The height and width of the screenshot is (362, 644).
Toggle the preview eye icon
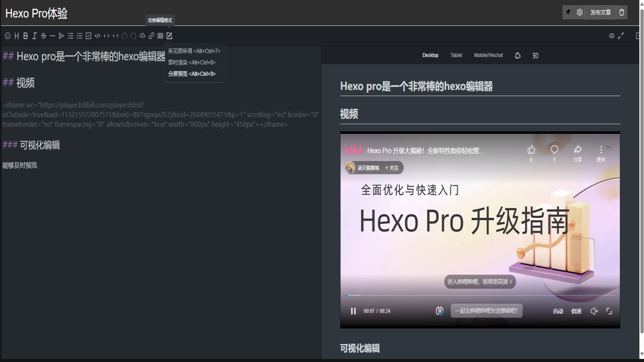(x=612, y=36)
